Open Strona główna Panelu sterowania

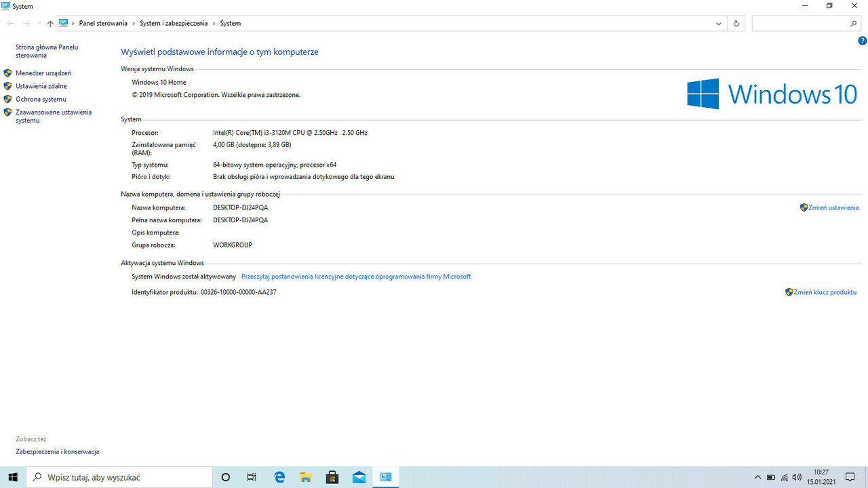pyautogui.click(x=47, y=51)
